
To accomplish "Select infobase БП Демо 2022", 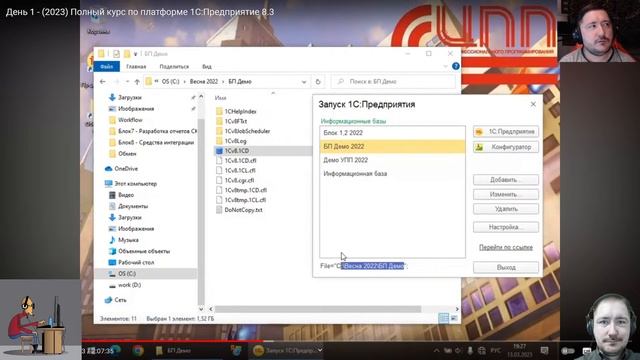I will tap(392, 147).
